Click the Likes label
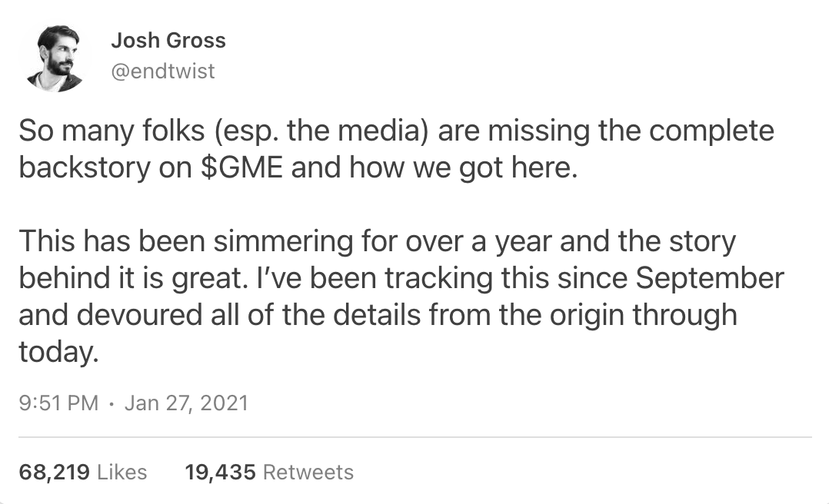The image size is (829, 504). (x=122, y=472)
